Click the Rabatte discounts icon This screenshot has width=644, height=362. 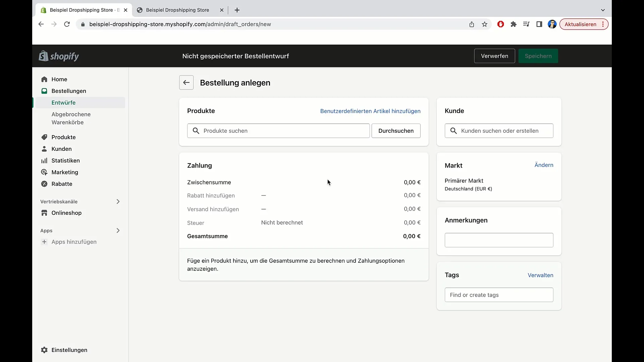(44, 184)
